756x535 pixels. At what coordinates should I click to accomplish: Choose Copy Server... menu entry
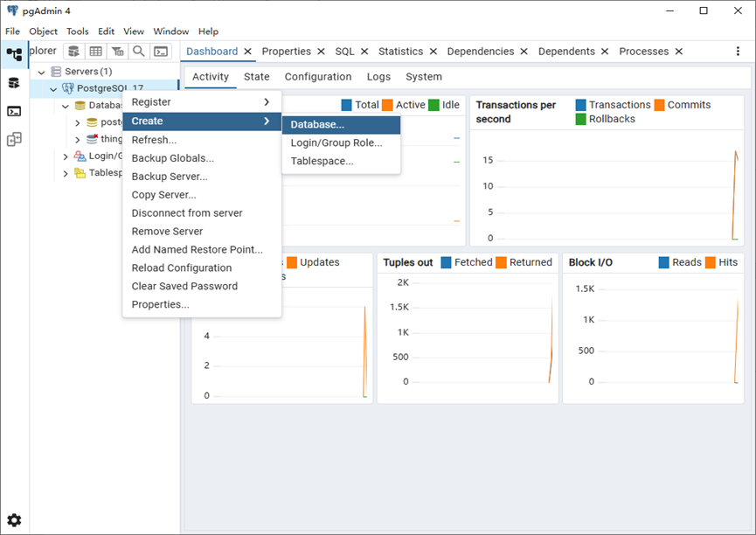(202, 195)
